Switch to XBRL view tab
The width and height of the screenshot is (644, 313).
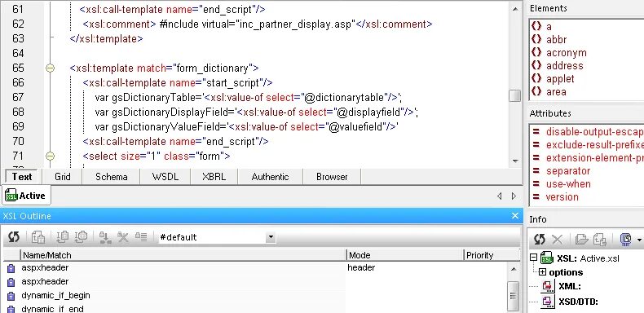pos(214,177)
